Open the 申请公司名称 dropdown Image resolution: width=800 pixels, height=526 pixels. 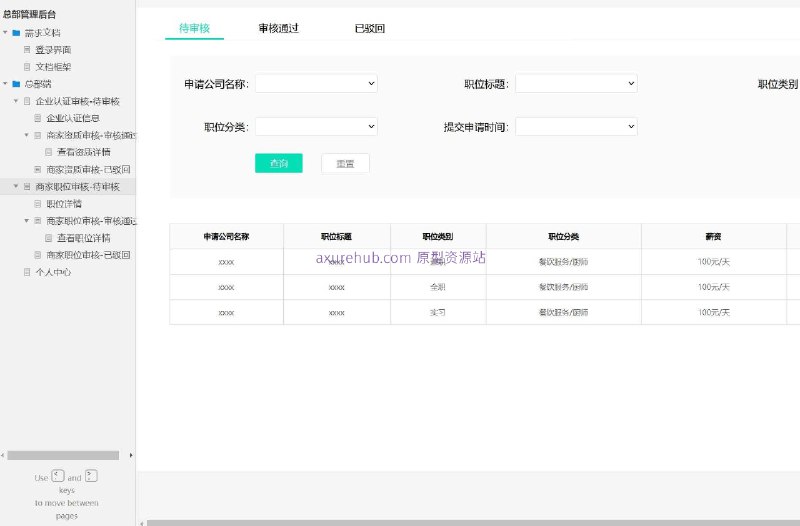[316, 83]
